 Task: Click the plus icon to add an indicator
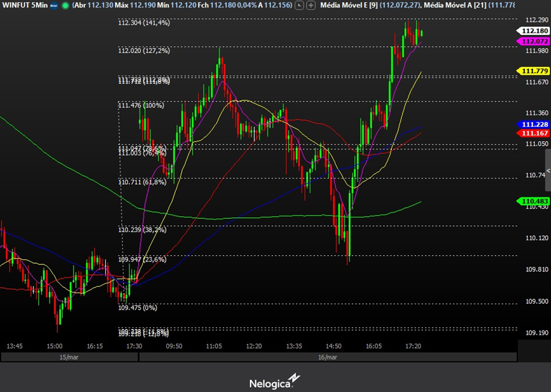[x=311, y=5]
